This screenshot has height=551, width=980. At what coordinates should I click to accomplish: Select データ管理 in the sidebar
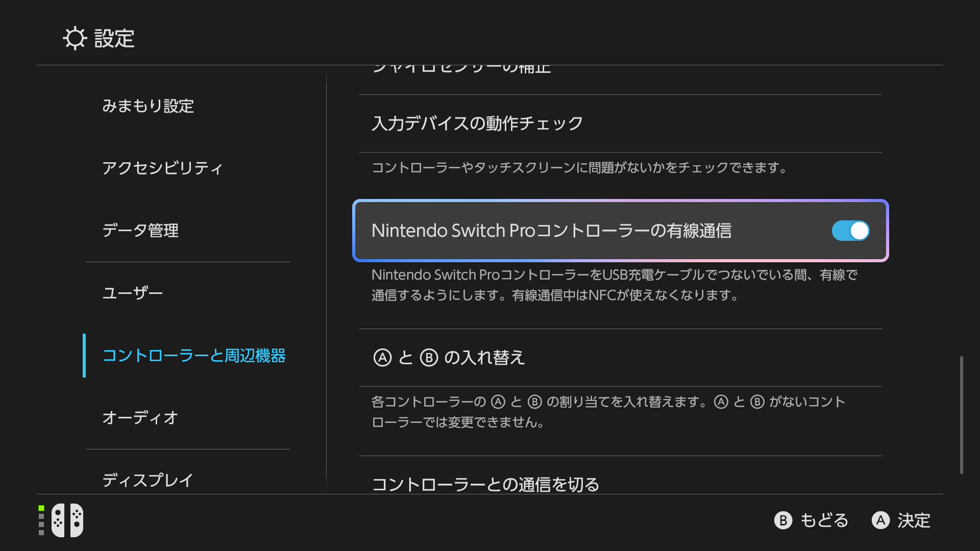click(x=140, y=231)
